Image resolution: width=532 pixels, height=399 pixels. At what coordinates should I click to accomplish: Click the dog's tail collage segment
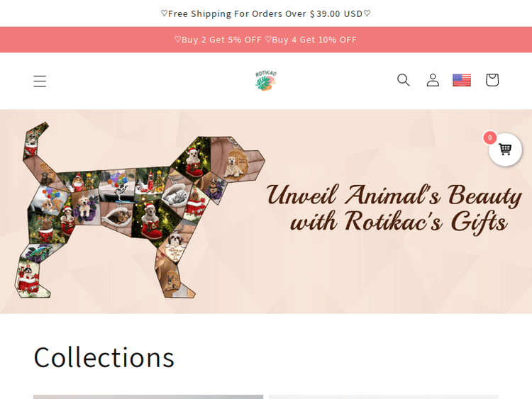pos(35,141)
